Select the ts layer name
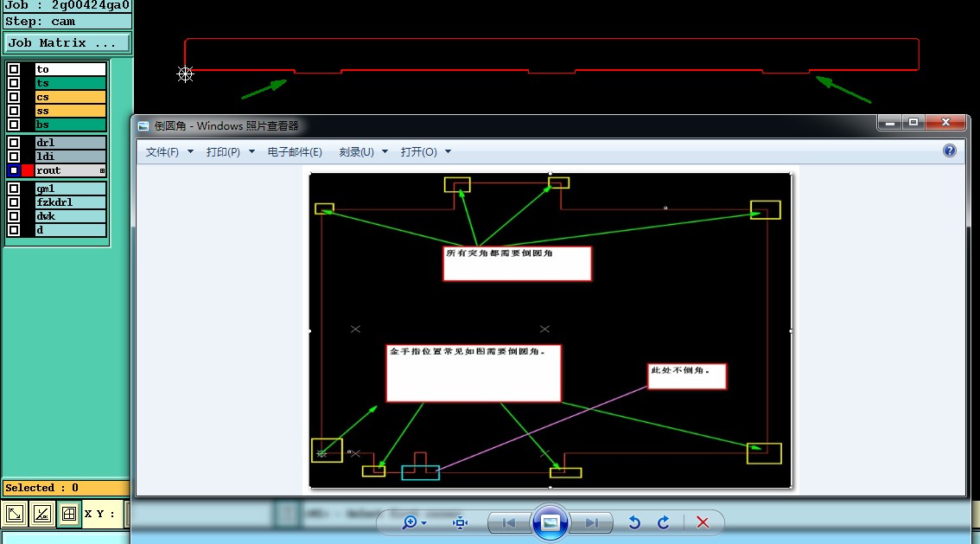Viewport: 980px width, 544px height. [71, 82]
